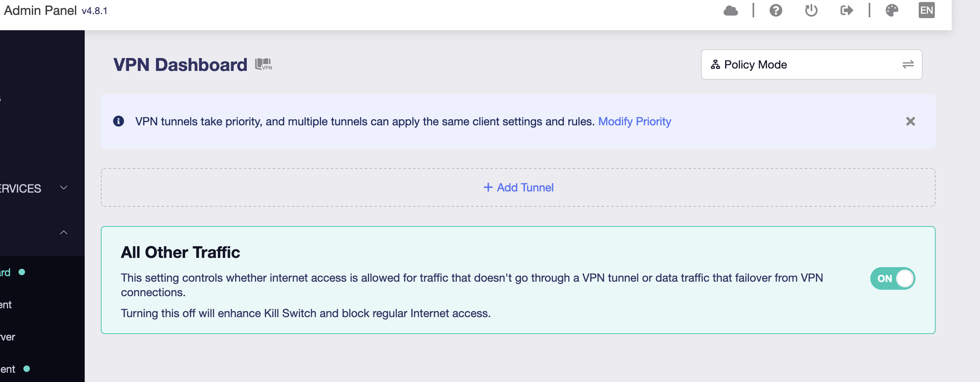Dismiss the VPN priority notice banner
This screenshot has height=382, width=980.
click(910, 121)
